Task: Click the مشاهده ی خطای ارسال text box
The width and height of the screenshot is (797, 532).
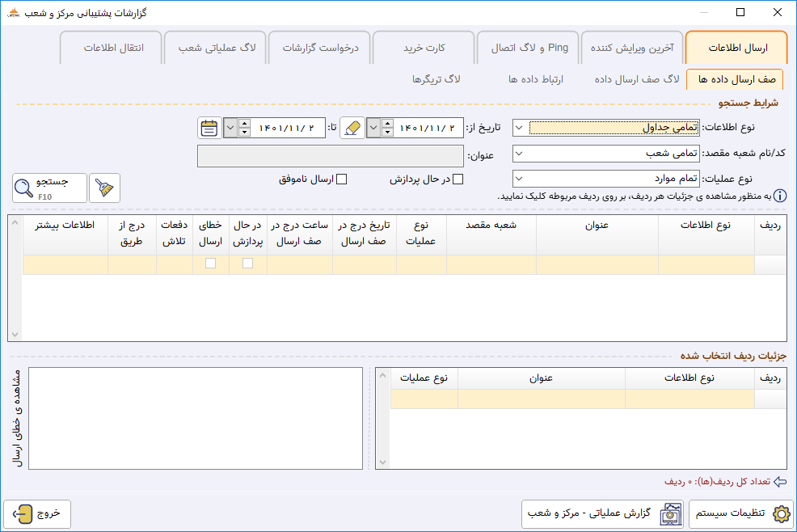Action: click(196, 419)
